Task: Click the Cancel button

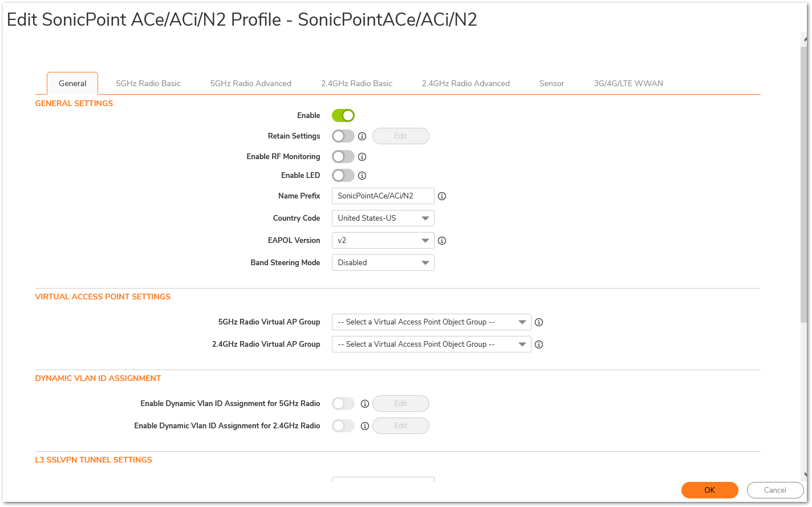Action: coord(775,490)
